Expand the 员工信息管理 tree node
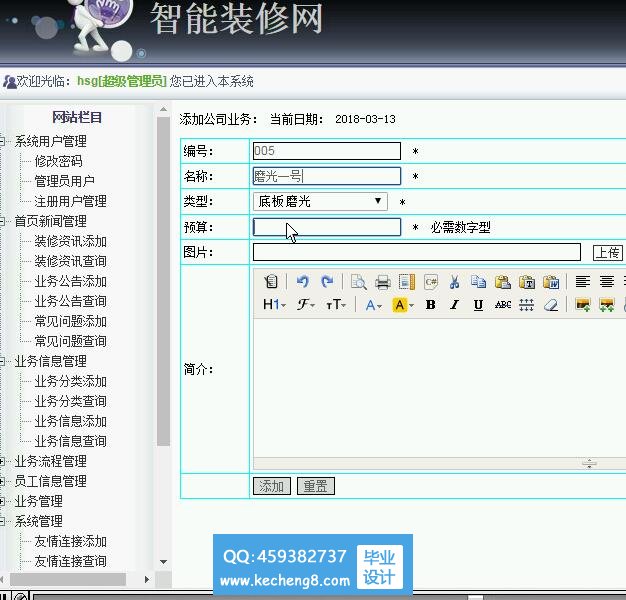The height and width of the screenshot is (600, 626). point(2,481)
